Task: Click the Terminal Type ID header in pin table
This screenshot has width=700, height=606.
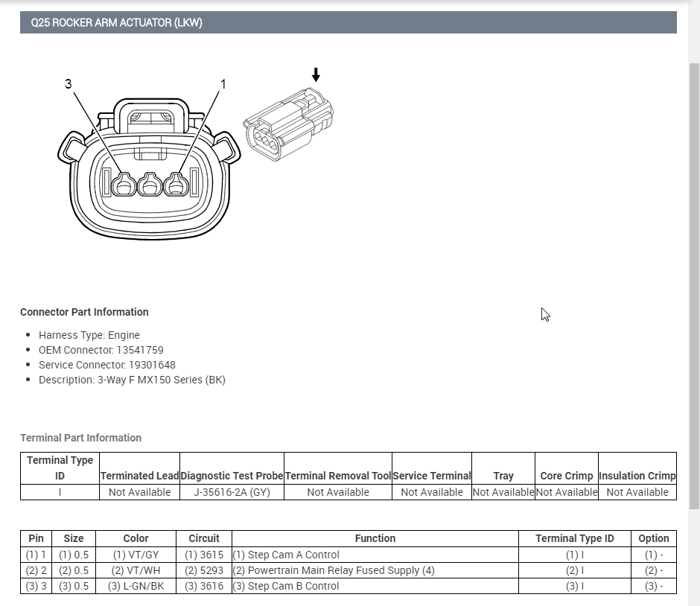Action: (x=575, y=538)
